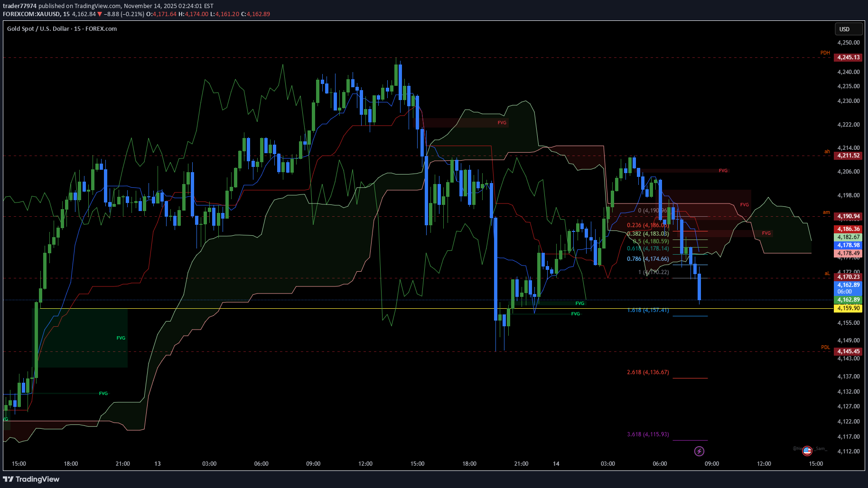The width and height of the screenshot is (868, 488).
Task: Open the USD currency selector at top right
Action: (848, 29)
